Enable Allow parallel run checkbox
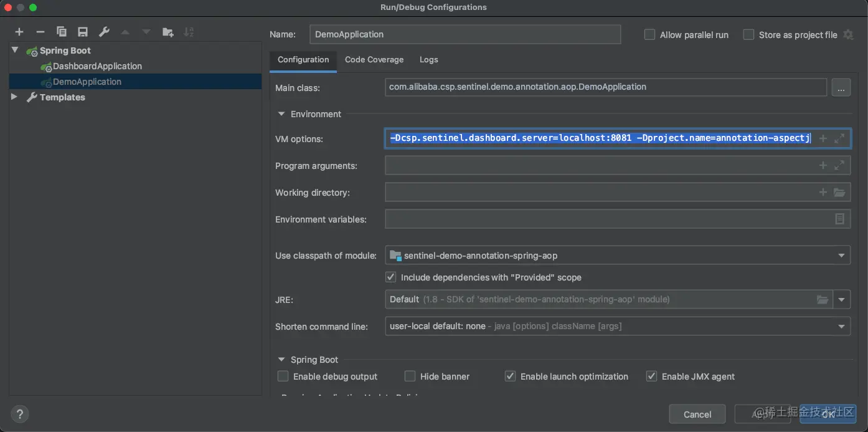Image resolution: width=868 pixels, height=432 pixels. [649, 35]
